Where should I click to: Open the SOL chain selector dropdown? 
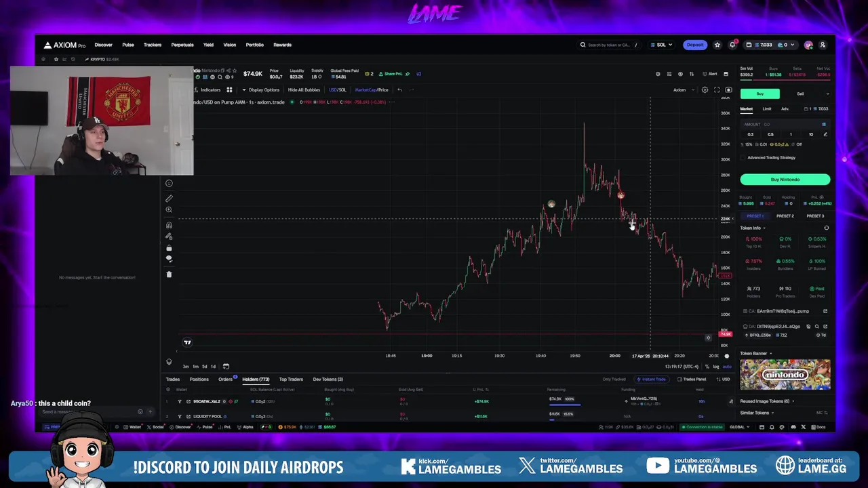661,45
